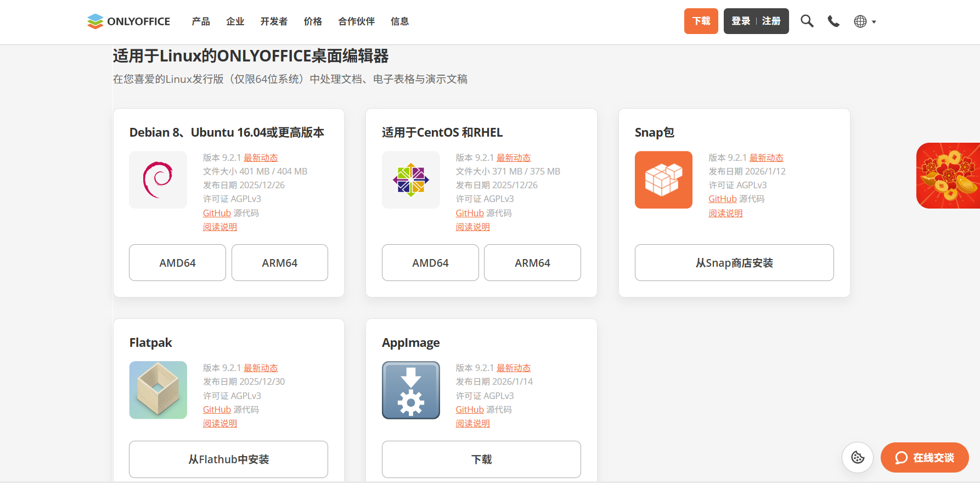The width and height of the screenshot is (980, 483).
Task: Open 最新动态 in Flatpak card
Action: tap(261, 368)
